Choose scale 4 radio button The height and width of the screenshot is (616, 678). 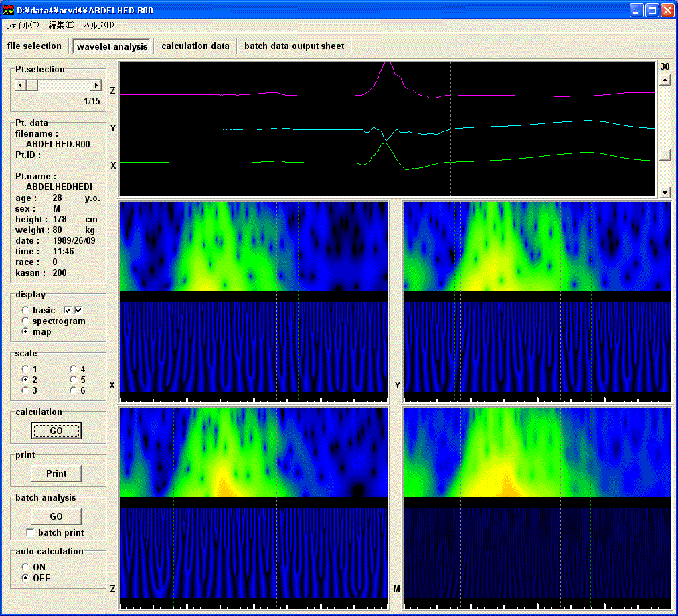[x=73, y=369]
